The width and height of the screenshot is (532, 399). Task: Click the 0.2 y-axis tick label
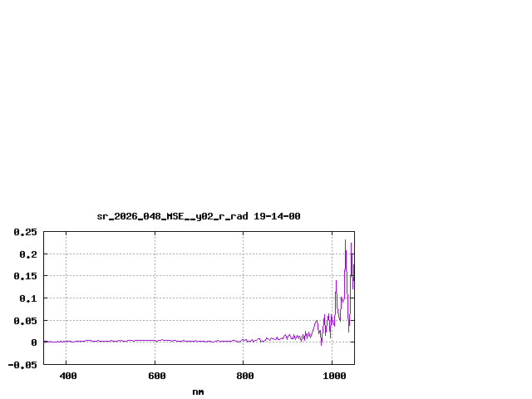click(28, 254)
